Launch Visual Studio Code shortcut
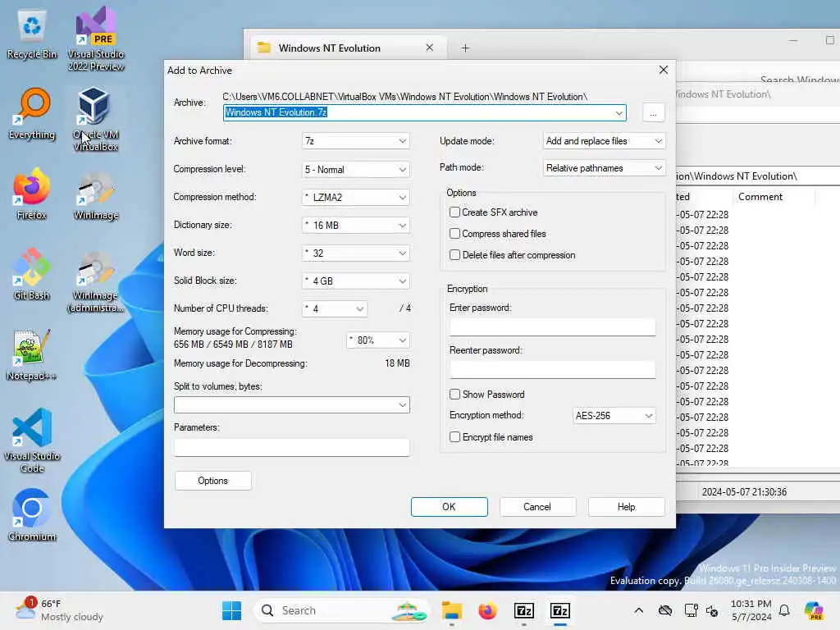Image resolution: width=840 pixels, height=630 pixels. pyautogui.click(x=32, y=441)
